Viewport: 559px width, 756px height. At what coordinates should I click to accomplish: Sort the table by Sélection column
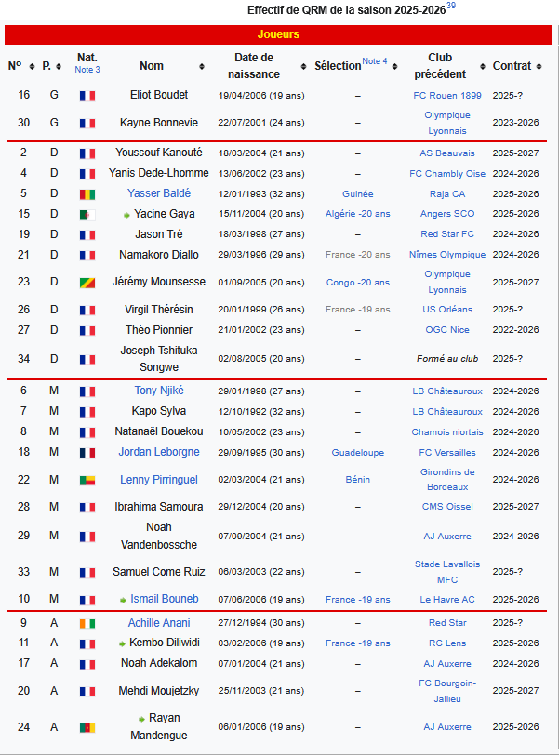[396, 67]
